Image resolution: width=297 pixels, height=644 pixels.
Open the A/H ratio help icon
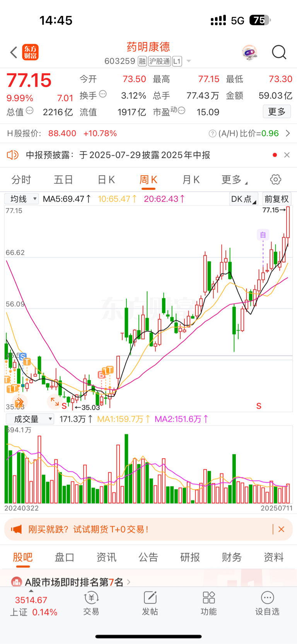[x=212, y=133]
